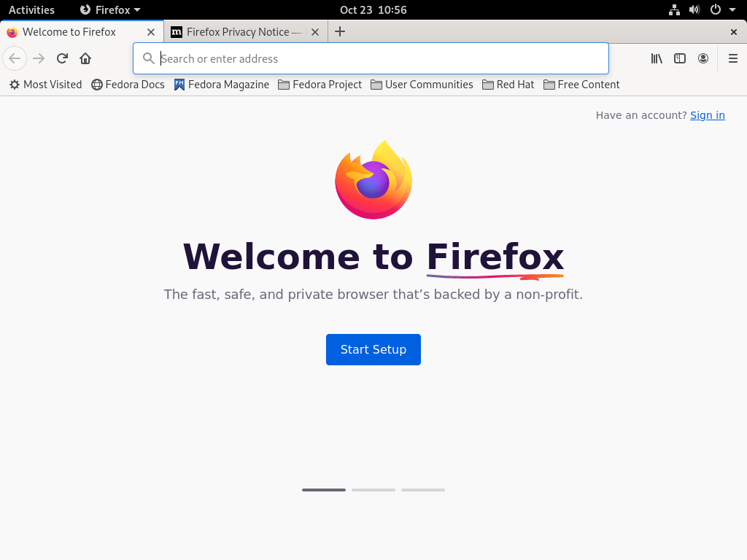The image size is (747, 560).
Task: Open the Library button
Action: (657, 58)
